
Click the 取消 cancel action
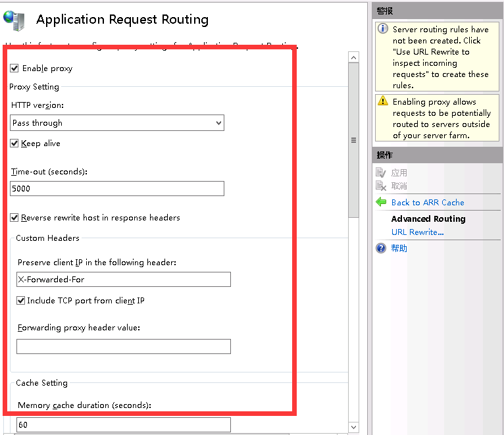pos(399,186)
